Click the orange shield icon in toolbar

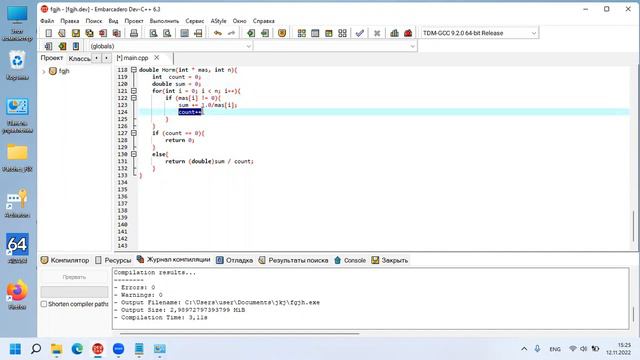point(282,33)
